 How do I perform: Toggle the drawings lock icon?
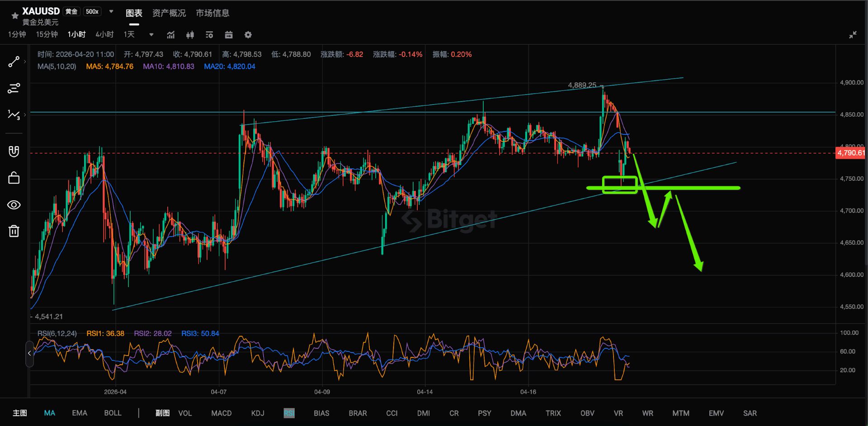tap(14, 178)
